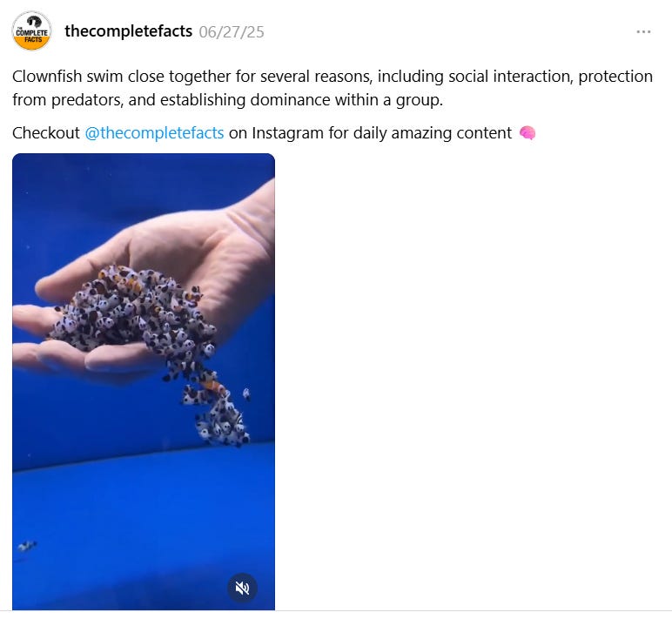Unmute the video with the speaker icon
672x619 pixels.
[x=242, y=588]
